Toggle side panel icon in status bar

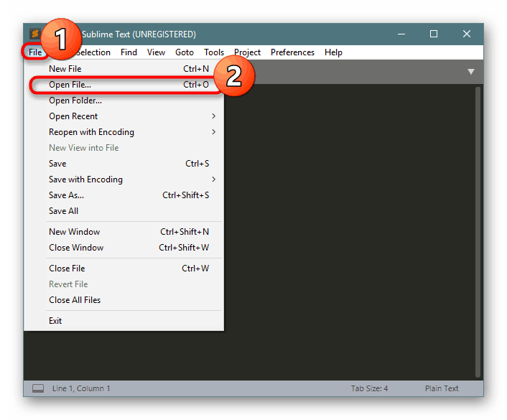click(38, 388)
